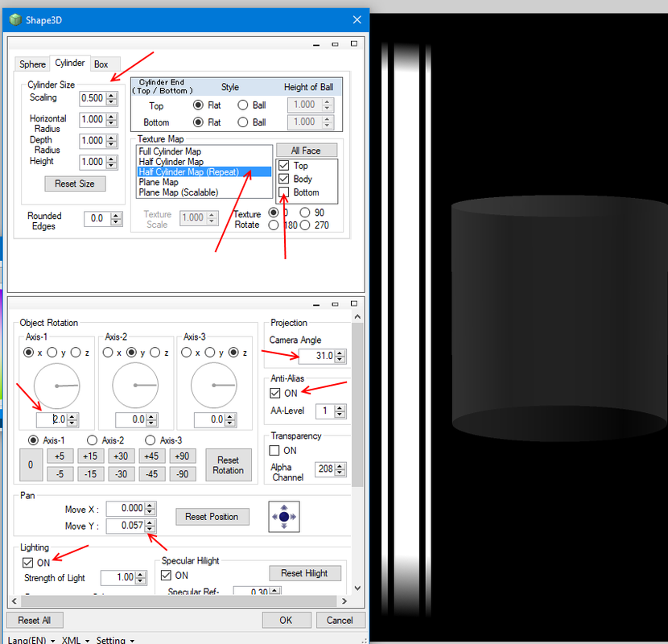
Task: Increase the AA-Level spinner
Action: (340, 408)
